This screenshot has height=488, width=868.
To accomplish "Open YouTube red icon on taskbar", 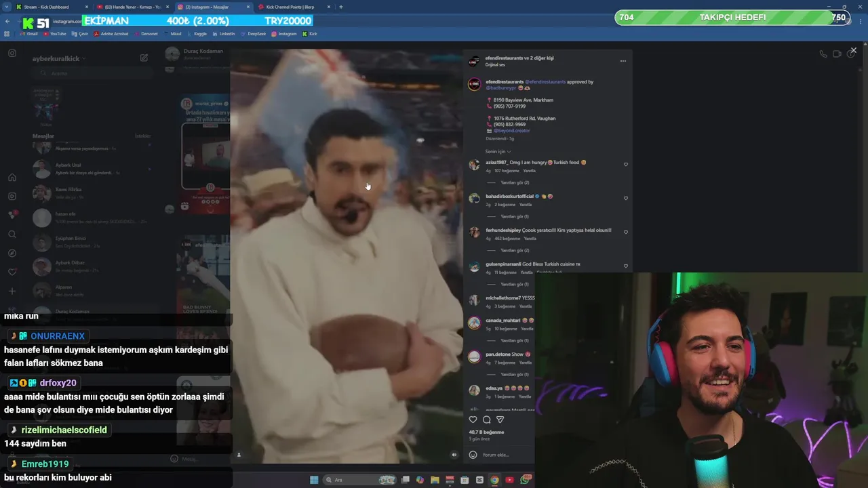I will click(x=509, y=480).
